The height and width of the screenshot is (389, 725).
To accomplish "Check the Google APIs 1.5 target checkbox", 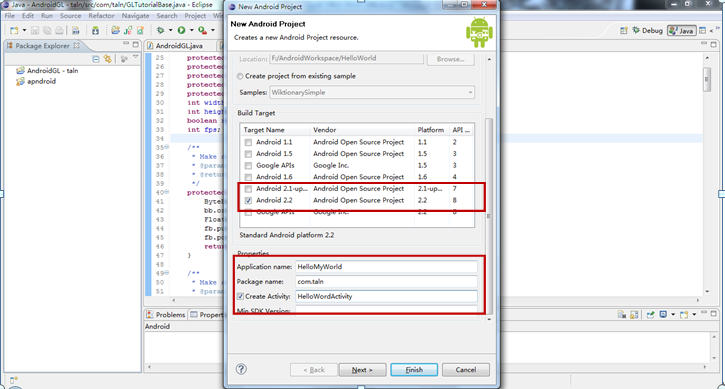I will pyautogui.click(x=248, y=166).
